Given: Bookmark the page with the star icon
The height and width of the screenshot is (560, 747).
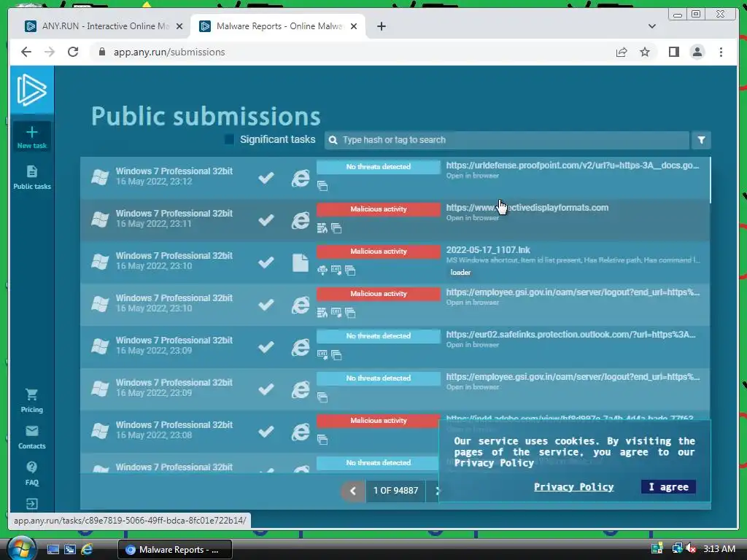Looking at the screenshot, I should pyautogui.click(x=645, y=52).
